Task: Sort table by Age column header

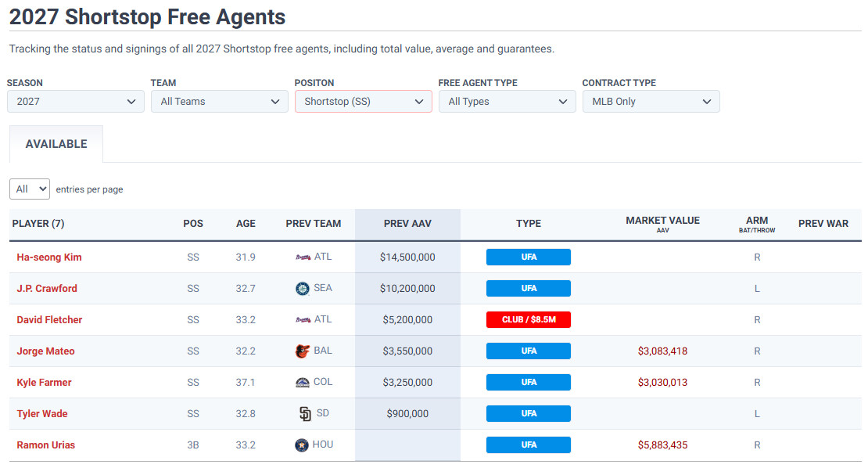Action: click(246, 224)
